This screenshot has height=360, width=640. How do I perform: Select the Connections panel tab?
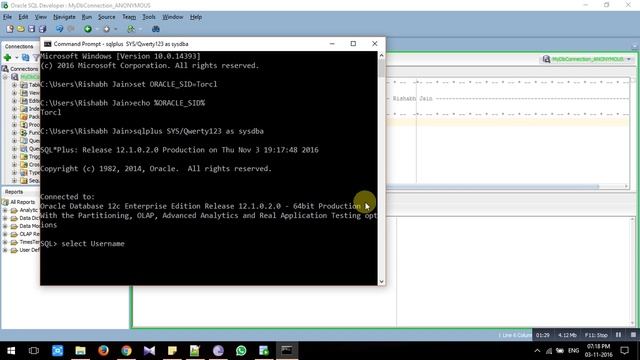point(19,47)
